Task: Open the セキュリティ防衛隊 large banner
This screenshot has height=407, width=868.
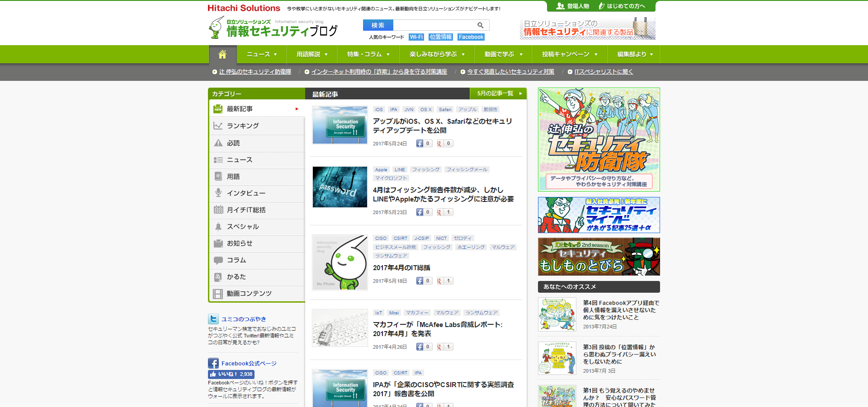Action: pyautogui.click(x=599, y=140)
